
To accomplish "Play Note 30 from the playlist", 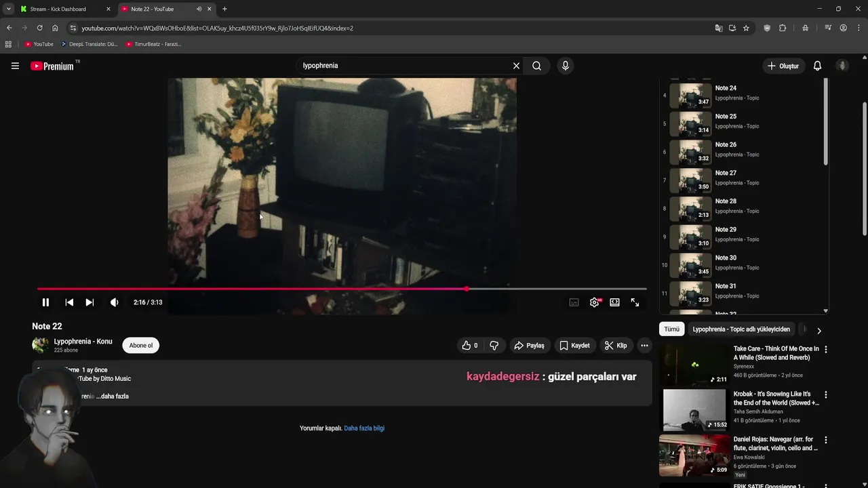I will [x=743, y=265].
